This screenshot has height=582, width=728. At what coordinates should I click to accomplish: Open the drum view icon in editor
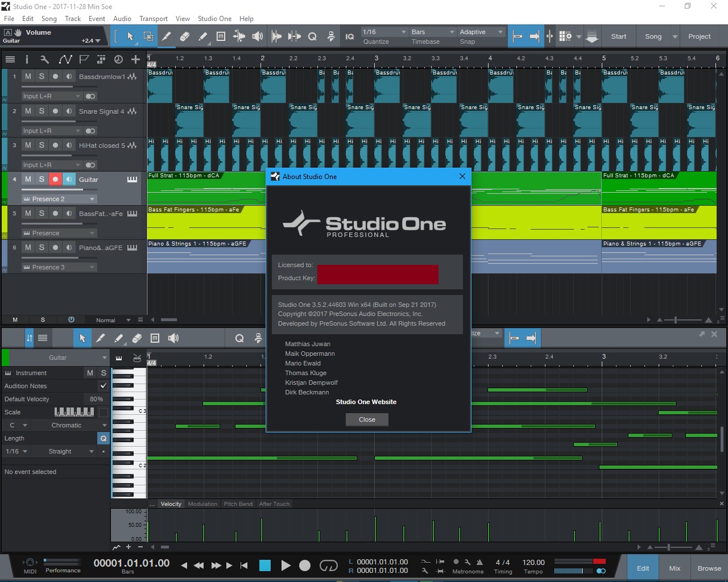(x=137, y=357)
